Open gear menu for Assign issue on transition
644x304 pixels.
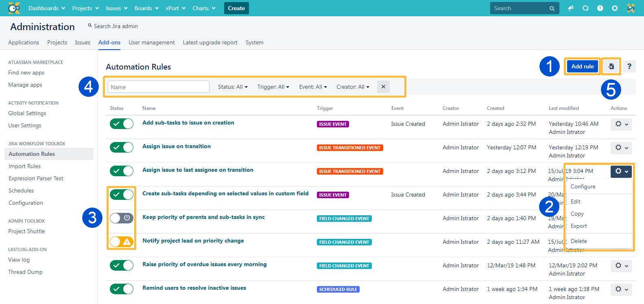tap(621, 148)
